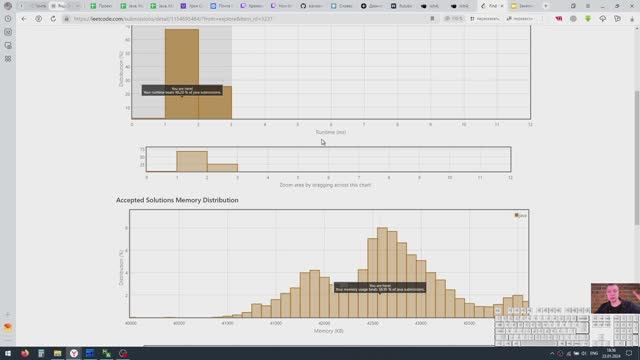The width and height of the screenshot is (640, 360).
Task: Click the profile avatar at the window's top-left
Action: [8, 6]
